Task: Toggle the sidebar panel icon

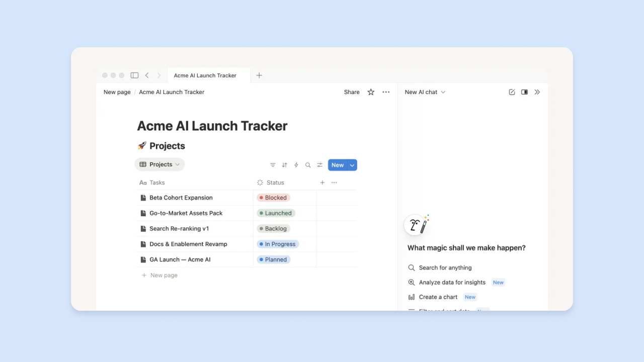Action: (x=134, y=75)
